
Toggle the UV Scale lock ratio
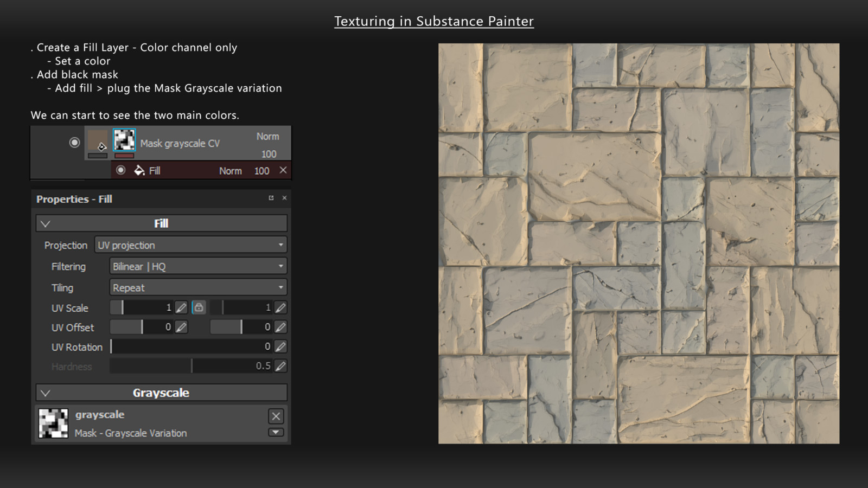pyautogui.click(x=199, y=307)
